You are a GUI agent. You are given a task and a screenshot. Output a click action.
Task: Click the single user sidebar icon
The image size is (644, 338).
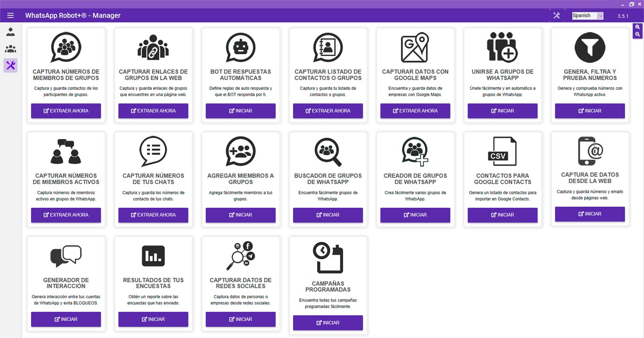pos(10,32)
